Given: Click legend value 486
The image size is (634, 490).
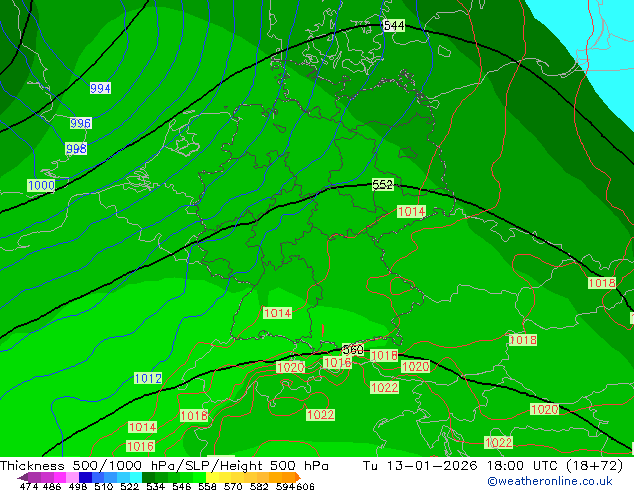Looking at the screenshot, I should click(x=52, y=486).
